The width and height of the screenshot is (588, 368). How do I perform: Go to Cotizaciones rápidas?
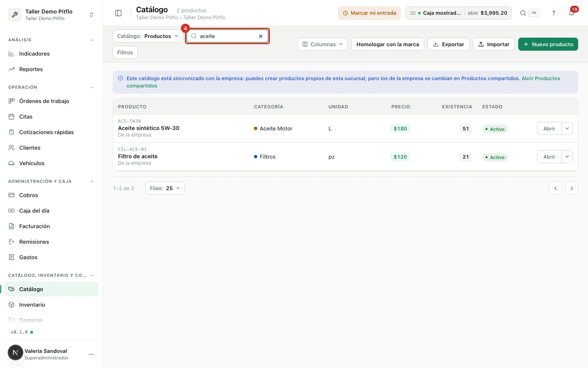[51, 132]
